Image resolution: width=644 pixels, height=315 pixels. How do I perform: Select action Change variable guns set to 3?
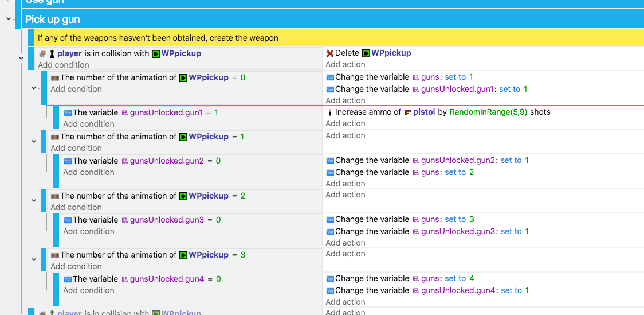[x=400, y=220]
